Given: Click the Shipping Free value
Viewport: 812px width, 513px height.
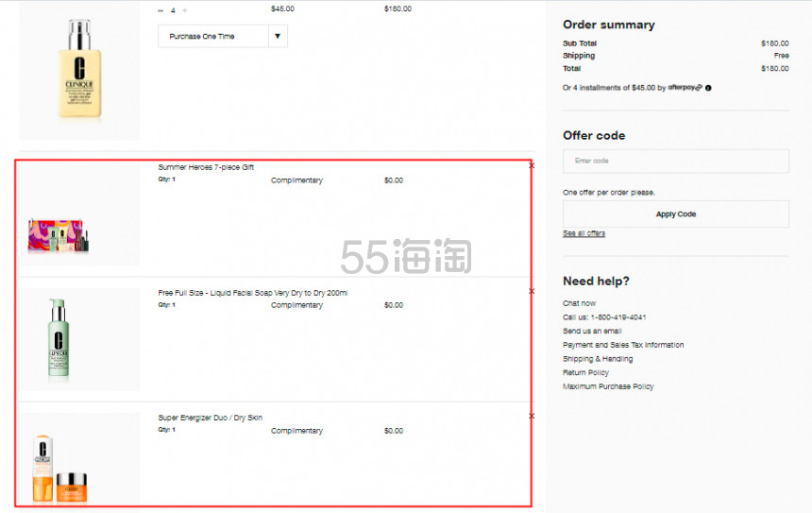Looking at the screenshot, I should [782, 56].
